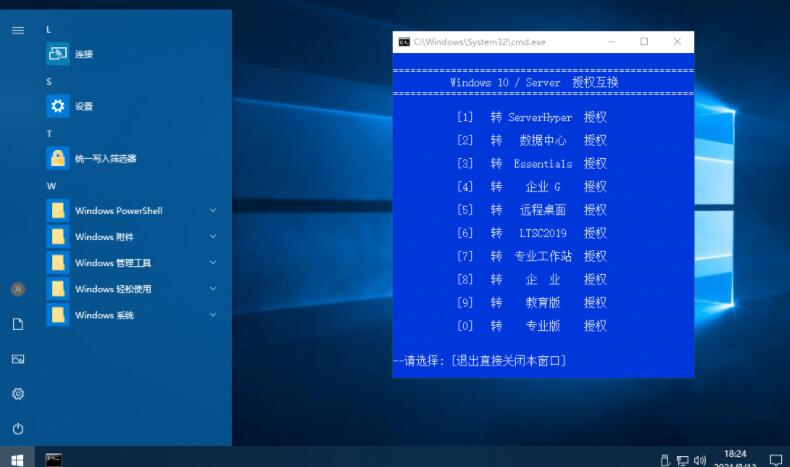
Task: Select the 统一写入筛选器 entry label
Action: point(106,159)
